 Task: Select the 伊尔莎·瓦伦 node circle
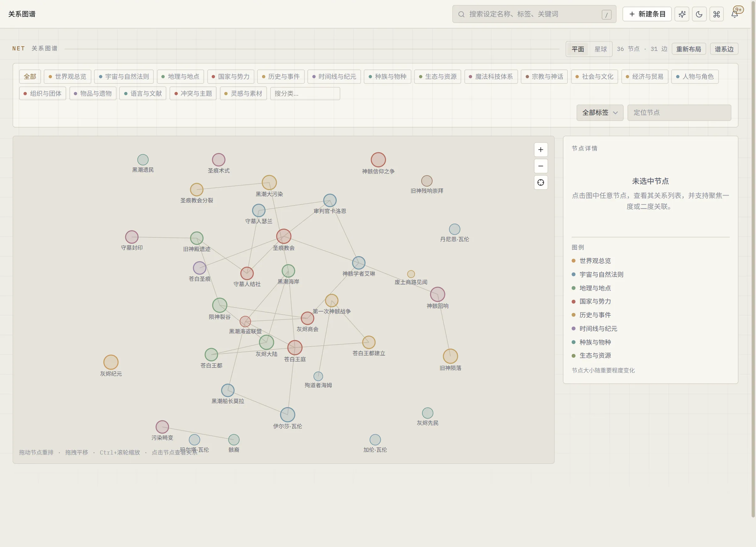288,415
